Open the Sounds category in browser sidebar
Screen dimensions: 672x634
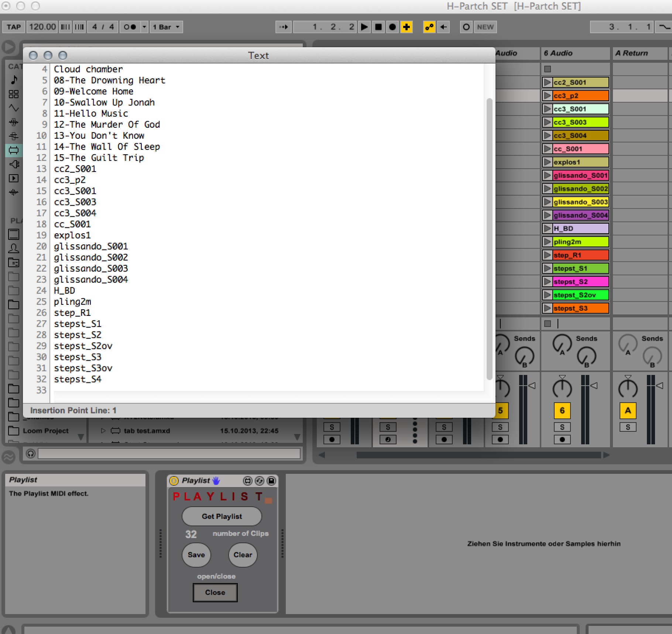[x=14, y=80]
